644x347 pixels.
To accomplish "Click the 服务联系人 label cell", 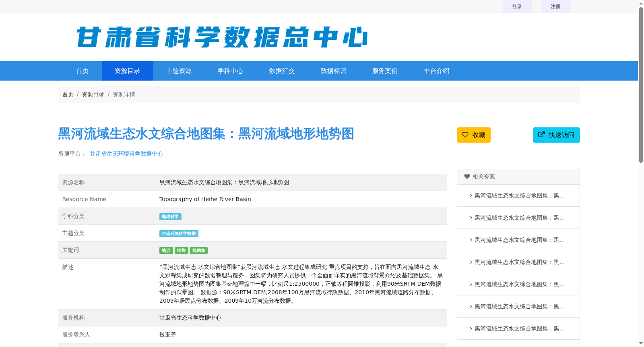I will (x=107, y=335).
